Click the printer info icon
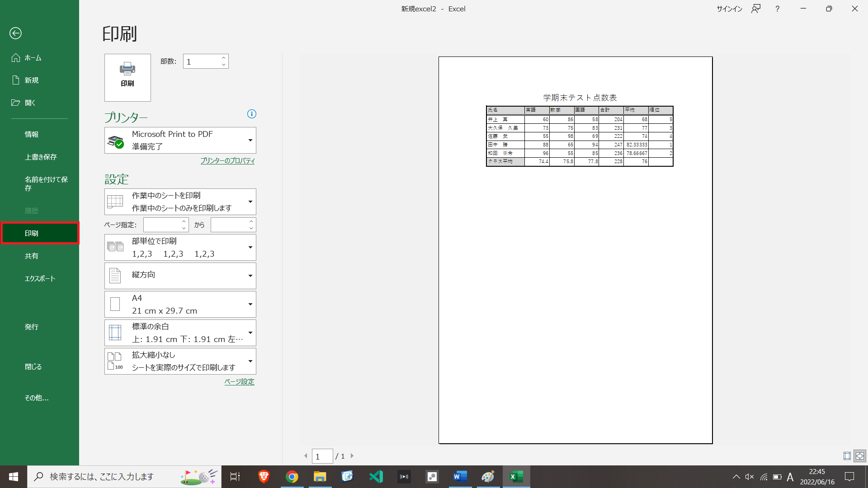 [x=252, y=114]
